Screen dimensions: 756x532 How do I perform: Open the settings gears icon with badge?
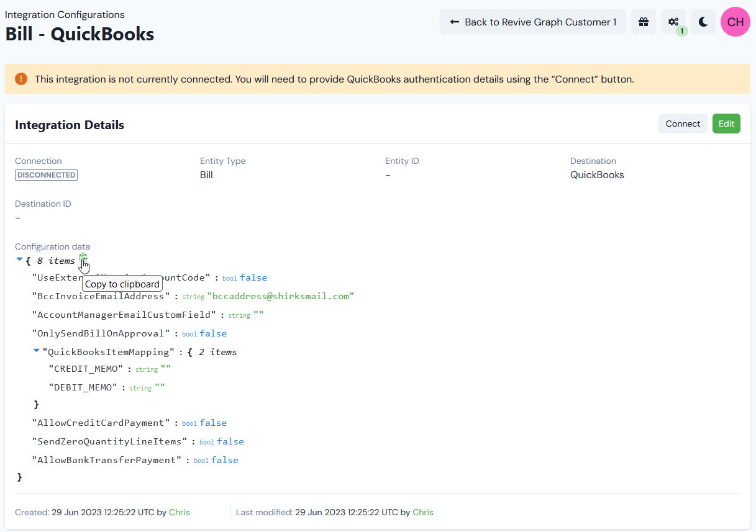(x=673, y=22)
